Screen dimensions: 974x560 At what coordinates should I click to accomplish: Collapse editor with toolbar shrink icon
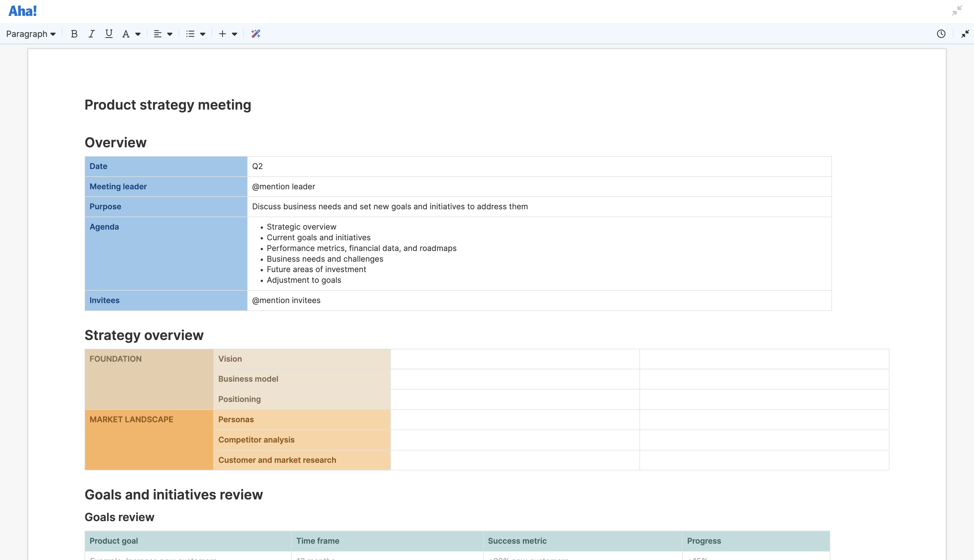click(x=965, y=34)
